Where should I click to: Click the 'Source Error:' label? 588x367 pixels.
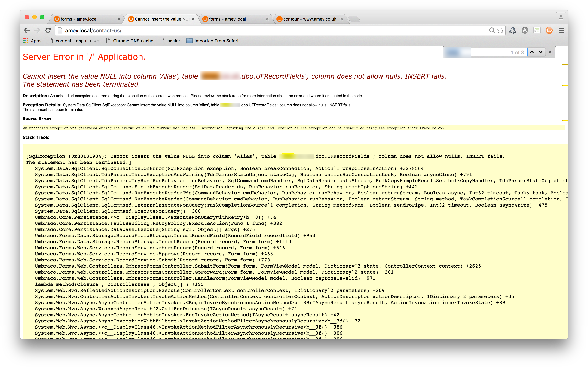click(x=37, y=119)
